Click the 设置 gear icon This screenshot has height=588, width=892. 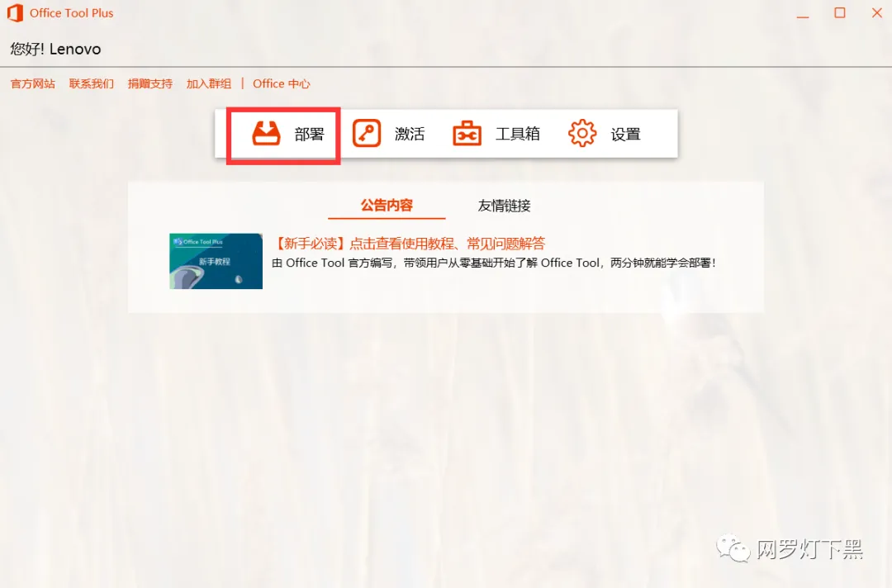582,134
